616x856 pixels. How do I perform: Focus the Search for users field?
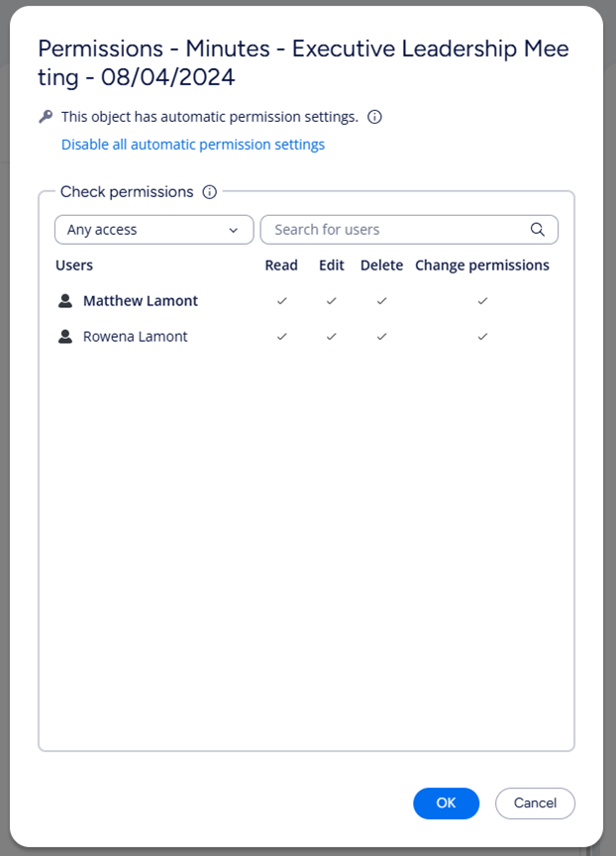pyautogui.click(x=409, y=229)
